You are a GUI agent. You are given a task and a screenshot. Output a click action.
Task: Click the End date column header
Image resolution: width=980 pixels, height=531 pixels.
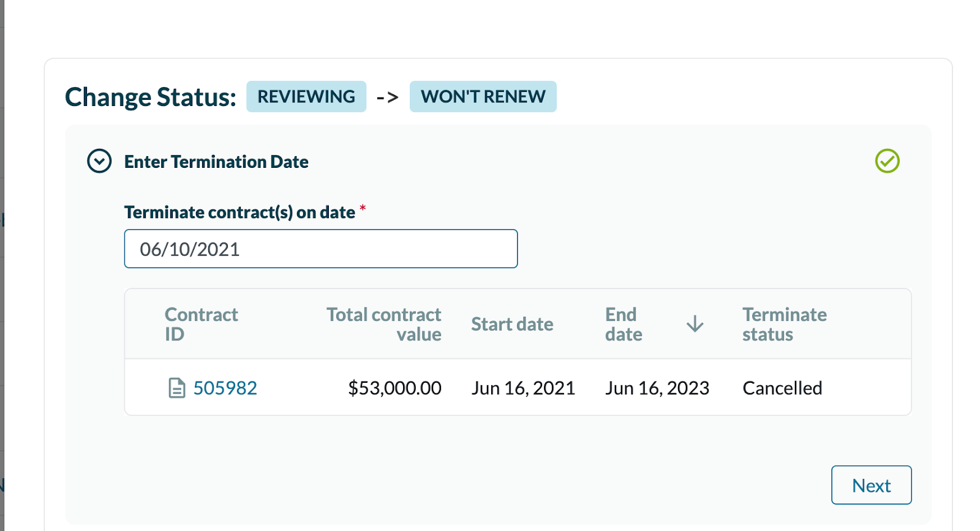[624, 324]
